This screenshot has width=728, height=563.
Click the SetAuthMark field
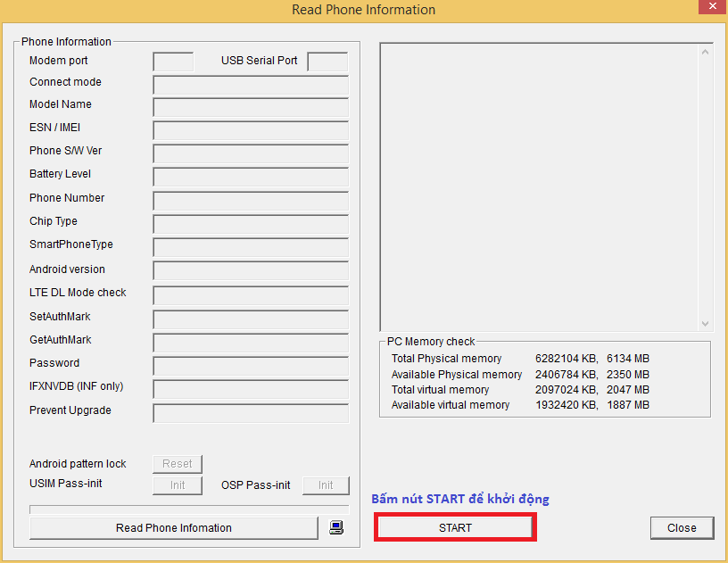pos(251,319)
